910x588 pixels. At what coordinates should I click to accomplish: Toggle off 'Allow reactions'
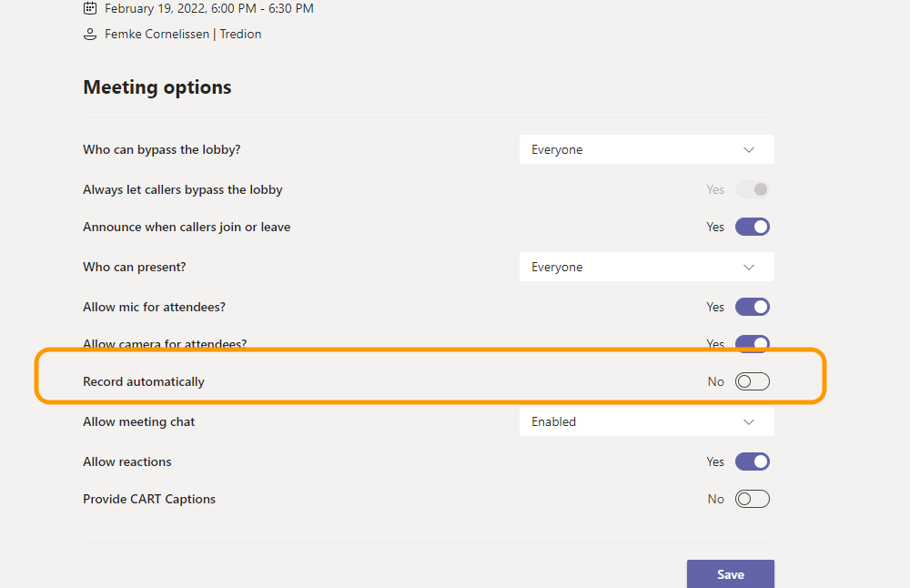(x=753, y=461)
